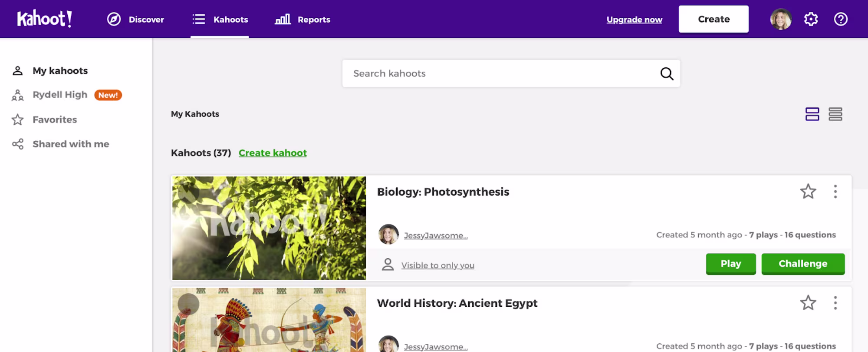Open Shared with me in the sidebar
This screenshot has height=352, width=868.
(x=61, y=144)
